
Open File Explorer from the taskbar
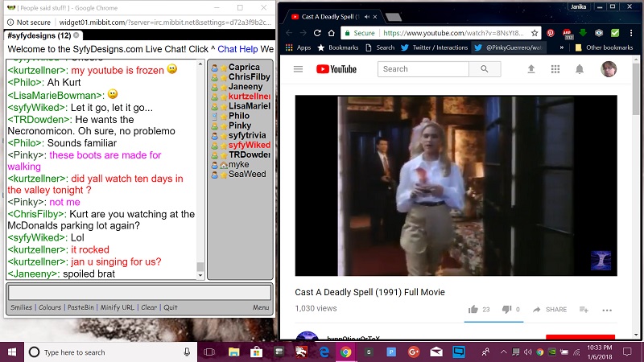[x=233, y=352]
